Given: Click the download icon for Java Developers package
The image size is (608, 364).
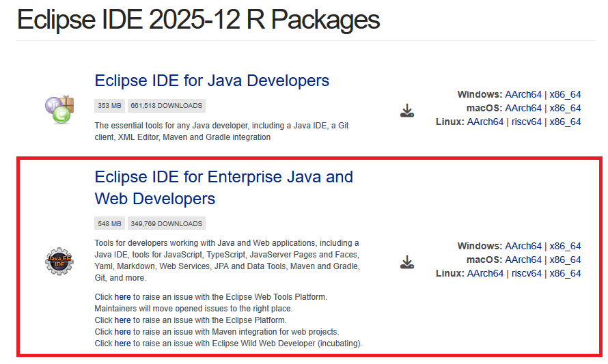Looking at the screenshot, I should tap(407, 111).
